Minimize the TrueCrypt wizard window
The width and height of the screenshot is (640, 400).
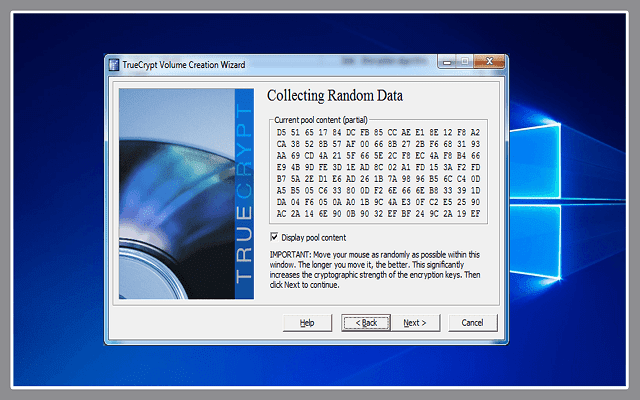[x=447, y=62]
